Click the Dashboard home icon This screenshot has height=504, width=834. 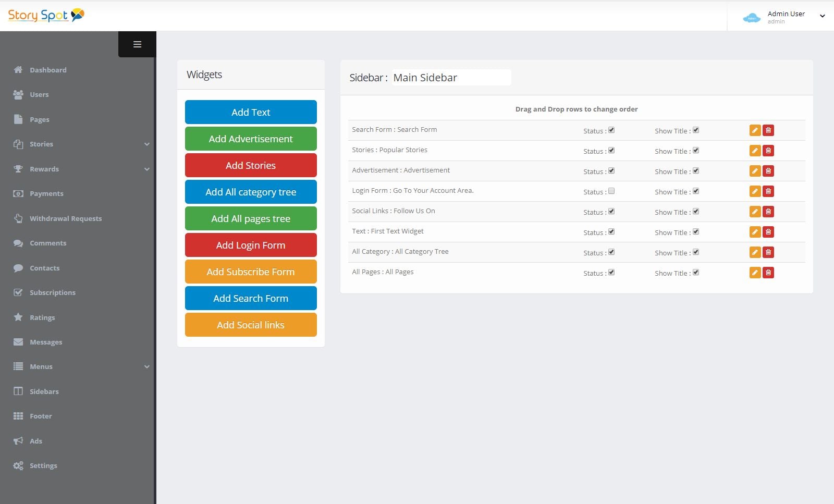(18, 70)
